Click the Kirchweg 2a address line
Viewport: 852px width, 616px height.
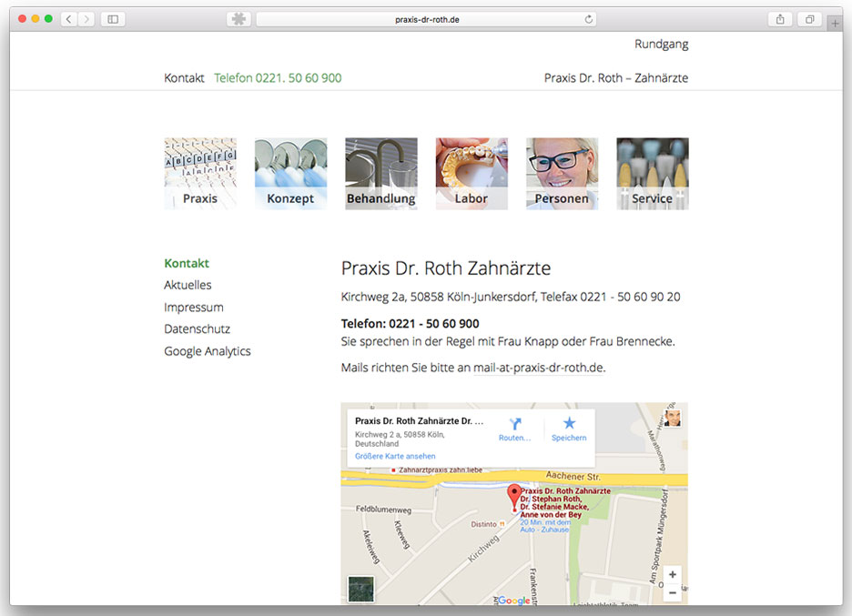[511, 298]
